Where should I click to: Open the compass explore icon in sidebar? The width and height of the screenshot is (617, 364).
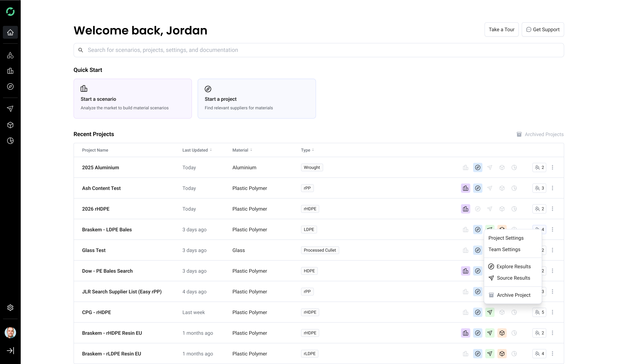(10, 86)
